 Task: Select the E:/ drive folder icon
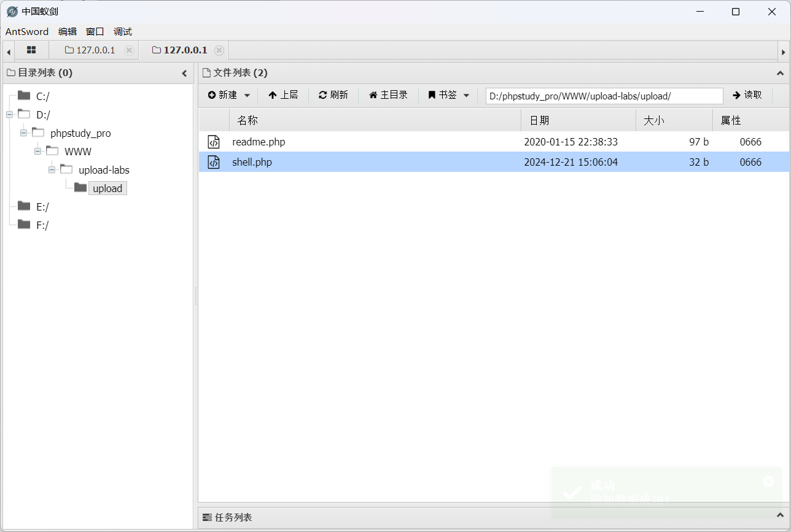[x=24, y=206]
